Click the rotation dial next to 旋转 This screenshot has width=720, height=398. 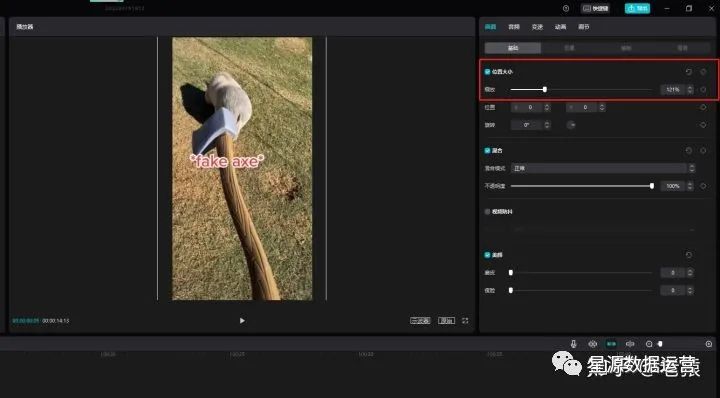coord(571,125)
